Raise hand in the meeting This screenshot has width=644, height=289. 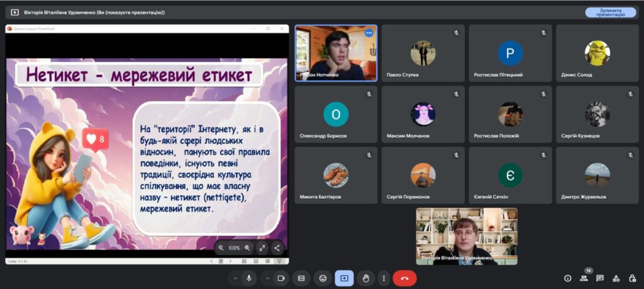[x=365, y=278]
